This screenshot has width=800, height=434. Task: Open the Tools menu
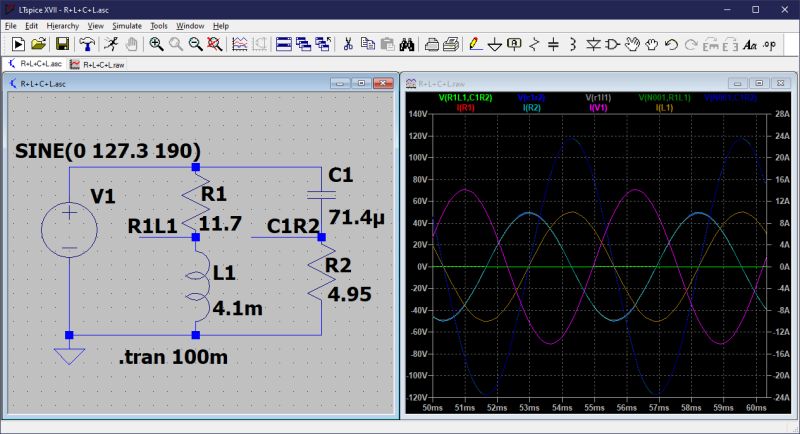(x=159, y=25)
